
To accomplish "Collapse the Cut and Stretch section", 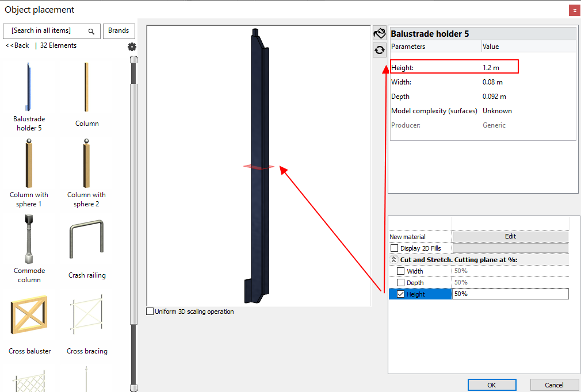I will (394, 260).
